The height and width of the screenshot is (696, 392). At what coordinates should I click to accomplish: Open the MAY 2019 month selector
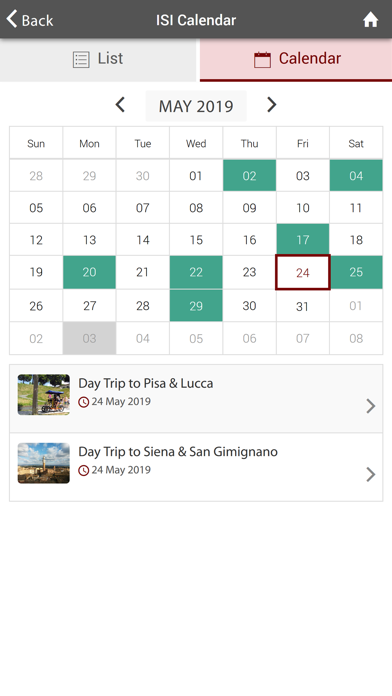(x=196, y=106)
